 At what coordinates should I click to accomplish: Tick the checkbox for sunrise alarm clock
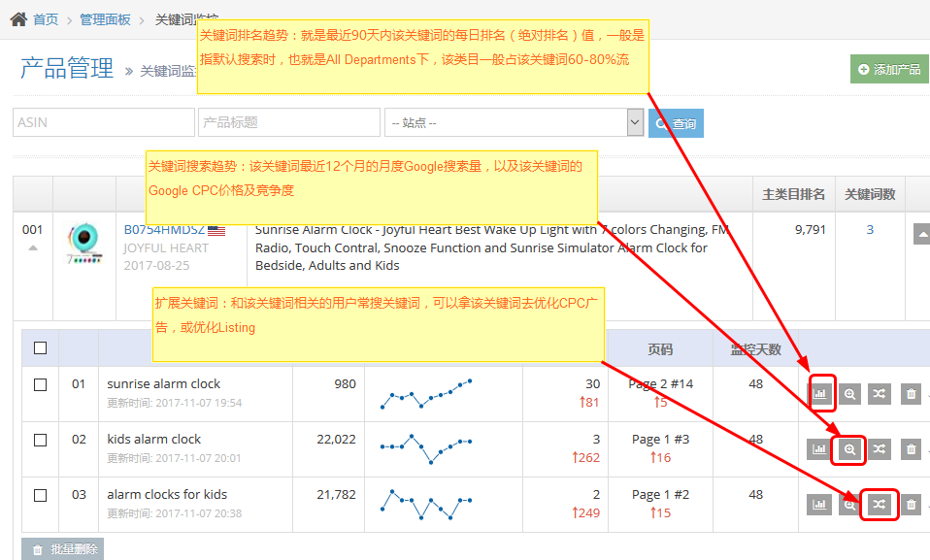tap(40, 384)
